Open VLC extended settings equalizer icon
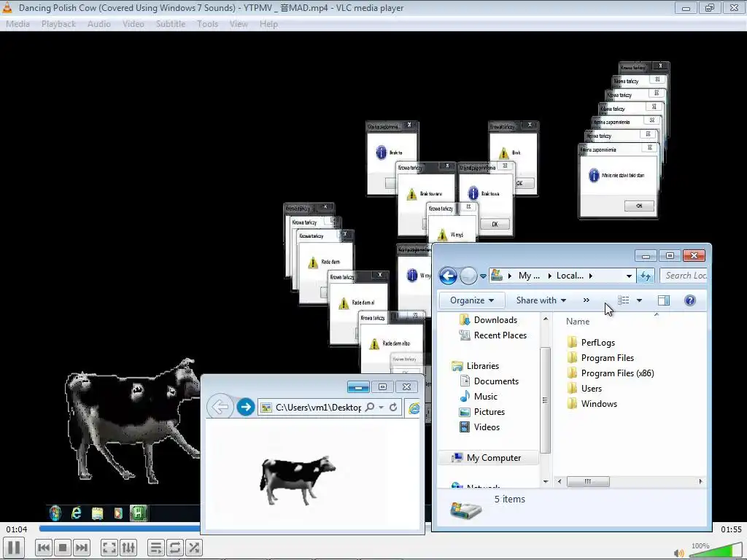 tap(128, 548)
